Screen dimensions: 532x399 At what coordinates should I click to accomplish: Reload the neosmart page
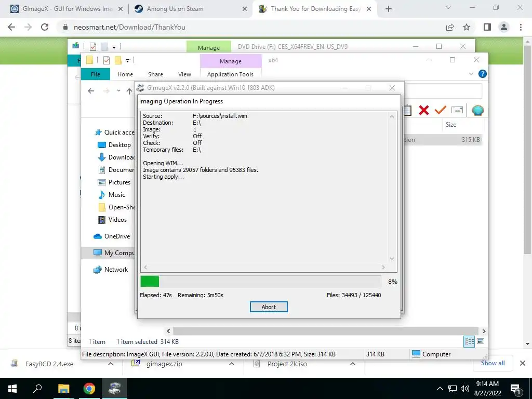pyautogui.click(x=45, y=27)
